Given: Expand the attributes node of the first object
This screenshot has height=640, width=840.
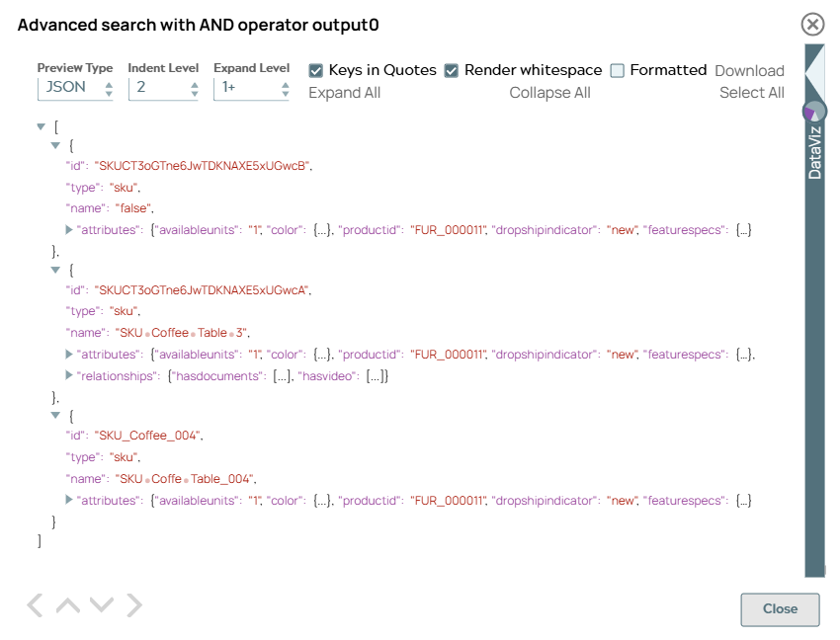Looking at the screenshot, I should tap(69, 229).
